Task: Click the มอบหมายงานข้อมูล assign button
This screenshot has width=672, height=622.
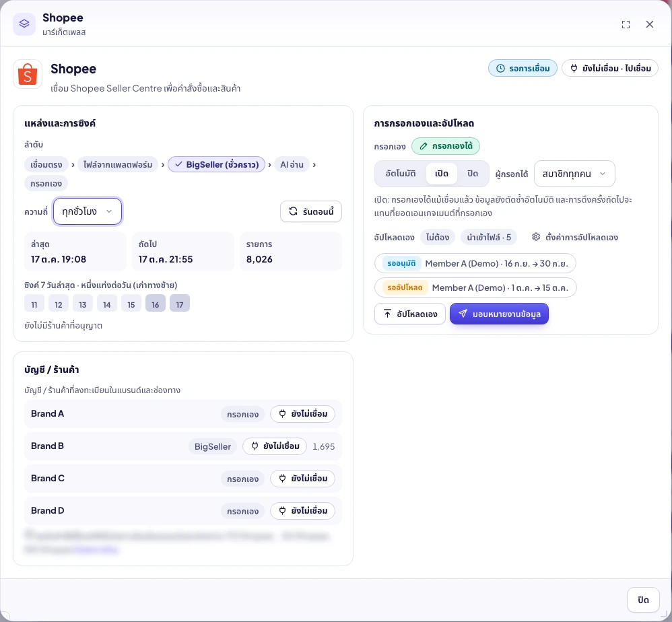Action: [x=499, y=314]
